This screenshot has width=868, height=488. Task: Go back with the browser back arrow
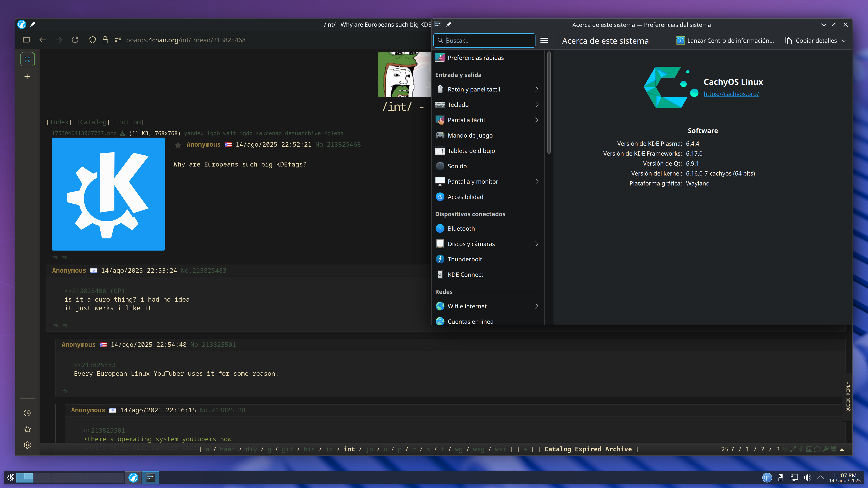pos(42,40)
